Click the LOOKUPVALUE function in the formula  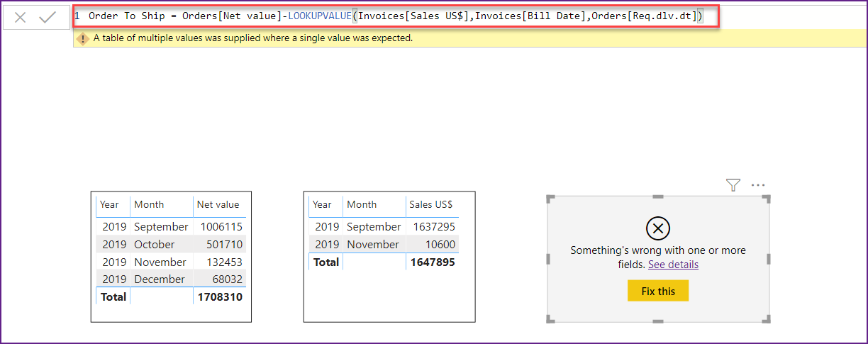click(320, 16)
